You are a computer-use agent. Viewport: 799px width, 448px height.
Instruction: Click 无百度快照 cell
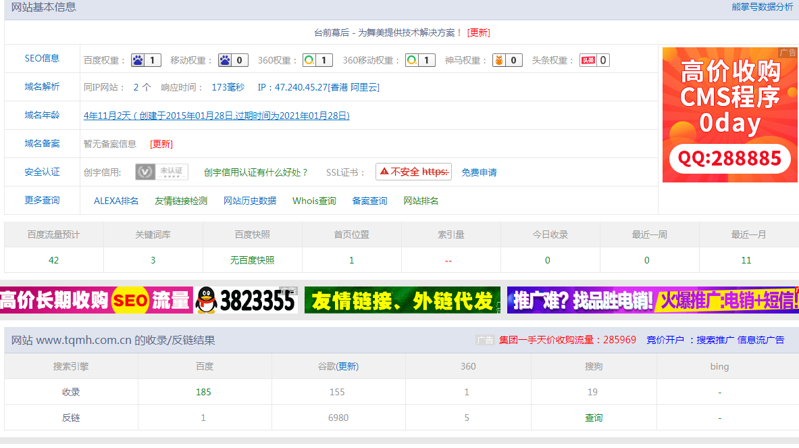click(252, 260)
